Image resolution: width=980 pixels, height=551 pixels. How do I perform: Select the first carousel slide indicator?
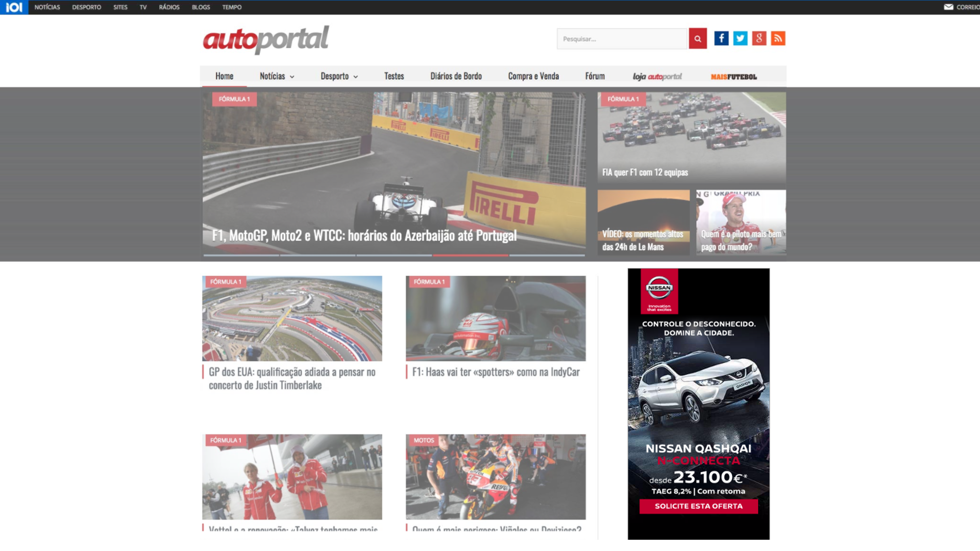[x=241, y=255]
